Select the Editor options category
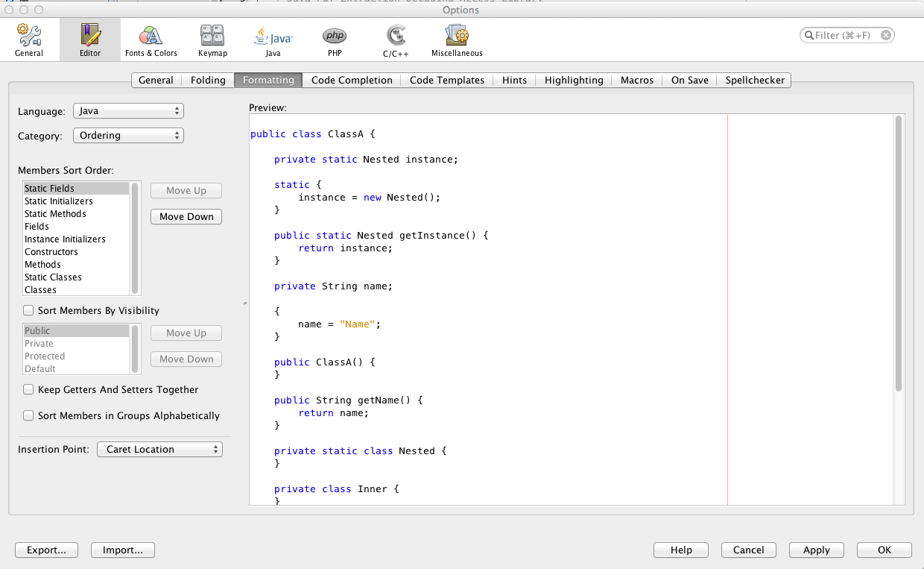 [x=90, y=40]
